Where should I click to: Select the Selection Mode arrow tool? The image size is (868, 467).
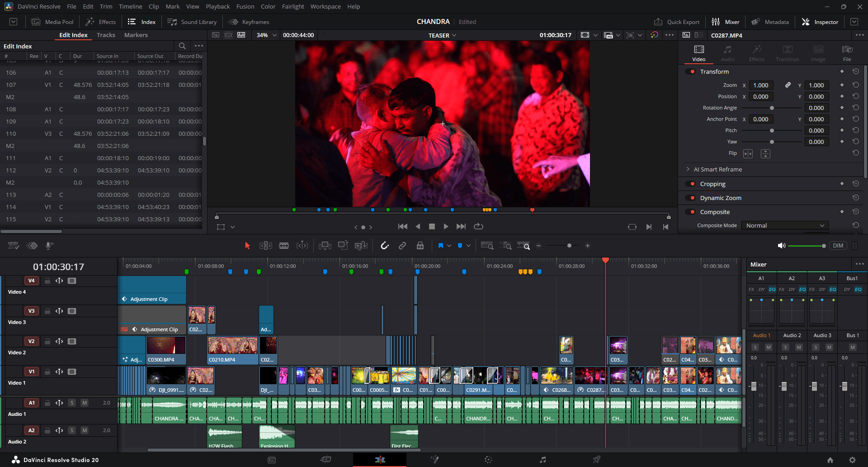click(247, 246)
